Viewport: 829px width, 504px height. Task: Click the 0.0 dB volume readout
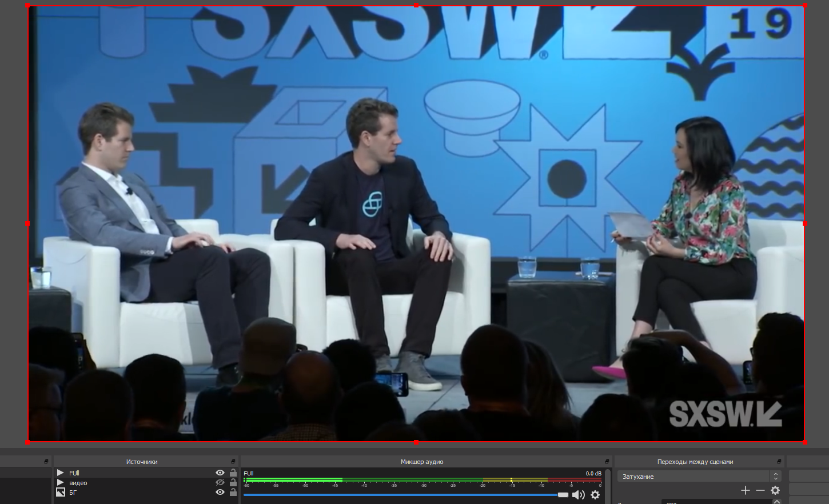tap(593, 473)
